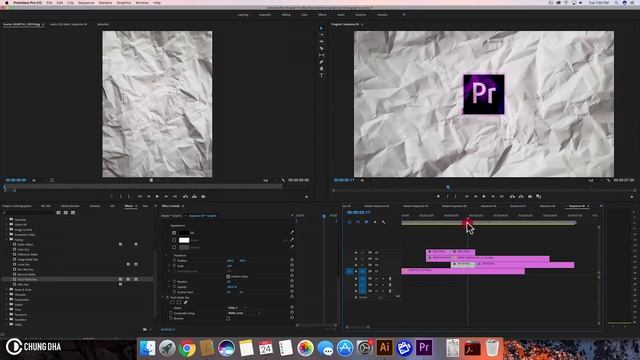Collapse the Keying effects folder
The height and width of the screenshot is (360, 640).
click(x=7, y=240)
